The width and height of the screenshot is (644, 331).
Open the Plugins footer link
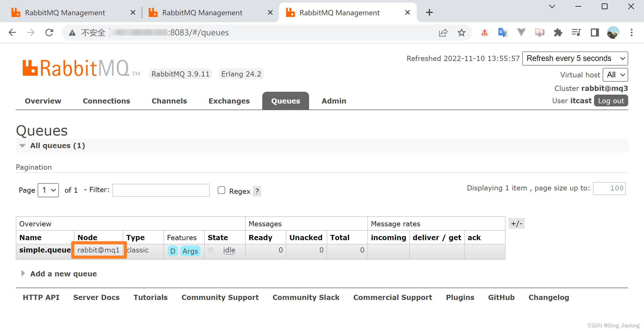tap(460, 297)
